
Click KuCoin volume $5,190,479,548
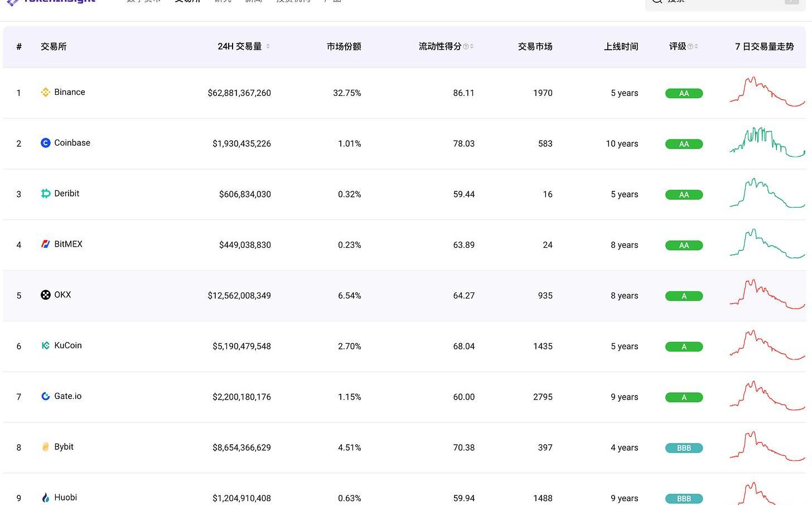[x=241, y=347]
